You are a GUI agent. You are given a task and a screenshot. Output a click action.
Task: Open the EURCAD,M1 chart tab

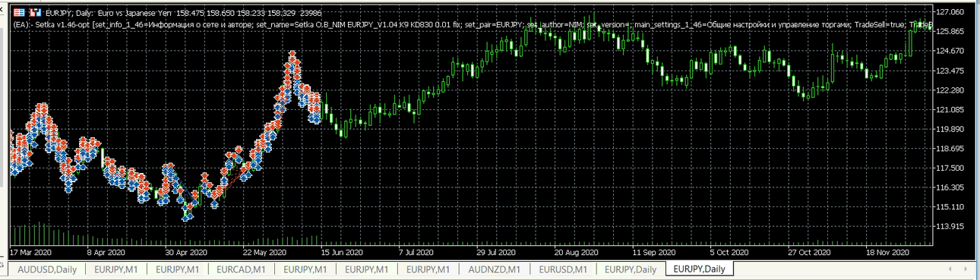[241, 269]
